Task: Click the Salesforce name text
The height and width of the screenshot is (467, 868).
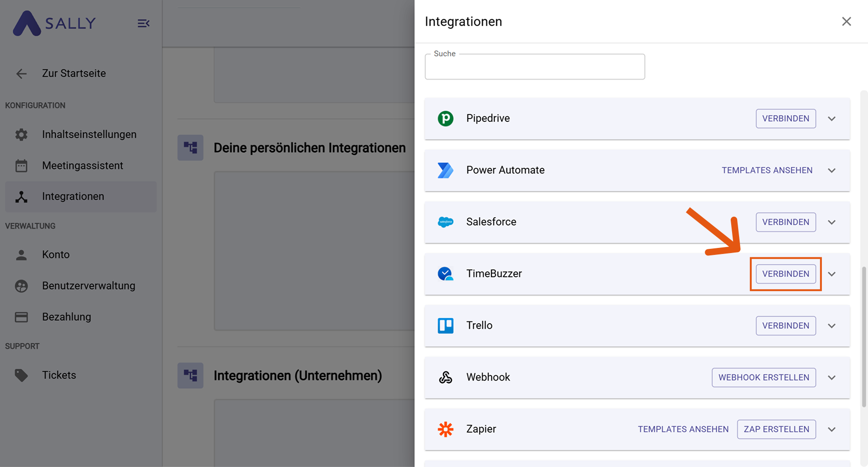Action: [491, 222]
